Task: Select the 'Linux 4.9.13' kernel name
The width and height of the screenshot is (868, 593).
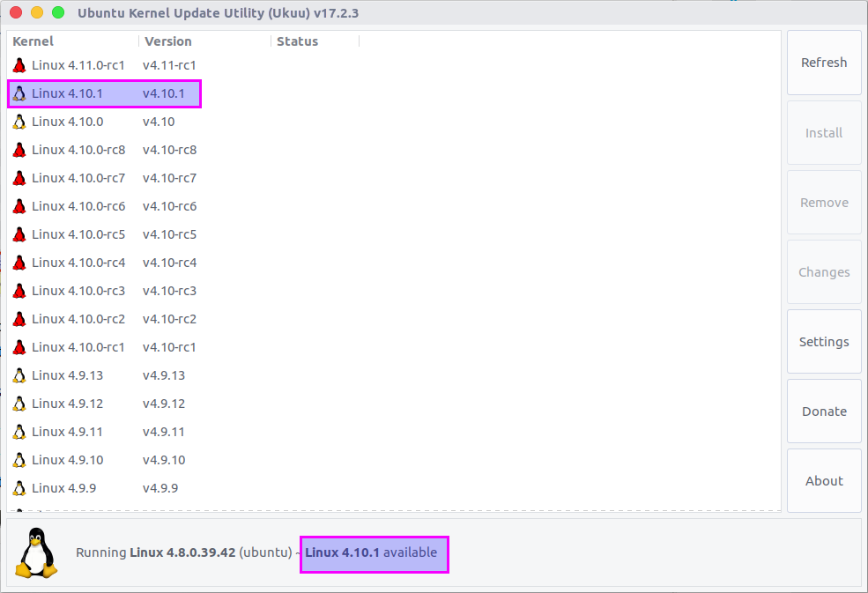Action: coord(68,376)
